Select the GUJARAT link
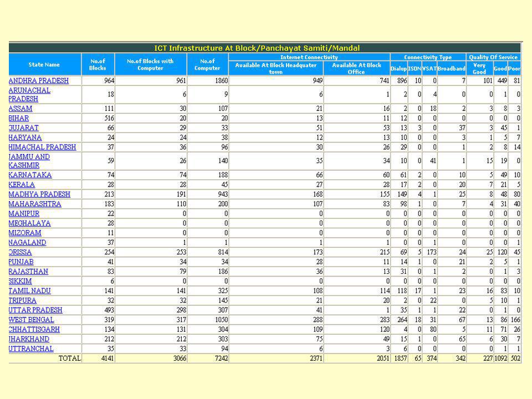 click(24, 128)
